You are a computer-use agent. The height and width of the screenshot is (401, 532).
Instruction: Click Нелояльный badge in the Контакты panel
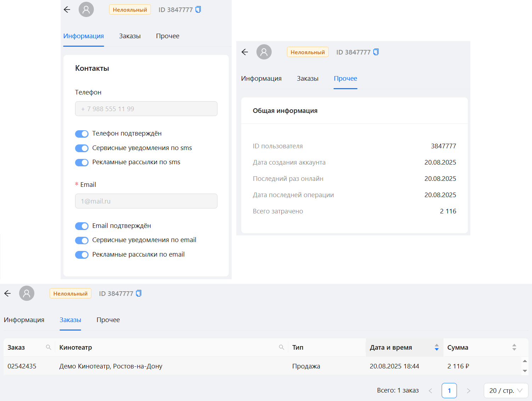pyautogui.click(x=130, y=10)
